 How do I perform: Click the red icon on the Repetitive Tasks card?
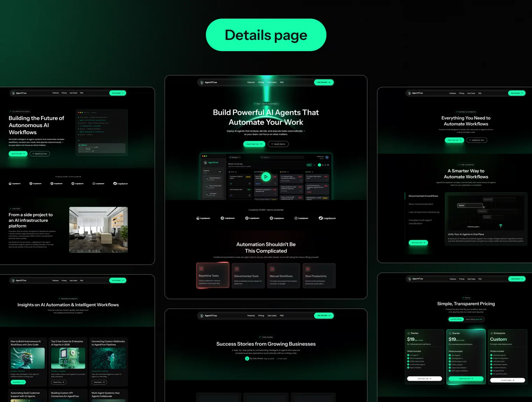point(201,269)
